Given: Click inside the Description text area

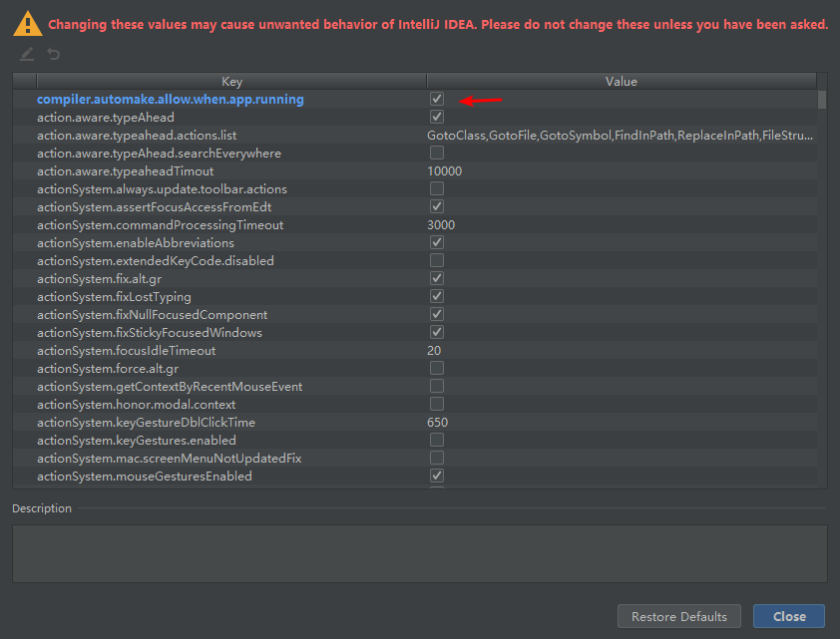Looking at the screenshot, I should (x=419, y=553).
